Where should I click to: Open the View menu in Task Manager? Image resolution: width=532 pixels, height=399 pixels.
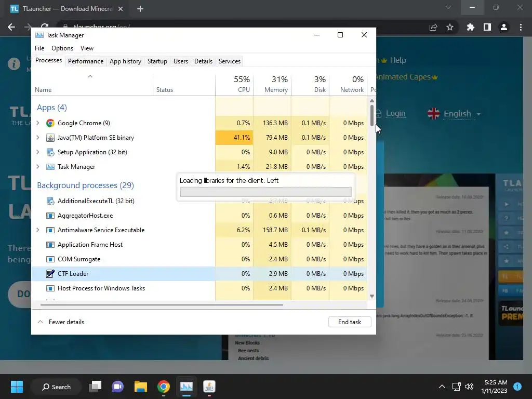click(x=87, y=48)
